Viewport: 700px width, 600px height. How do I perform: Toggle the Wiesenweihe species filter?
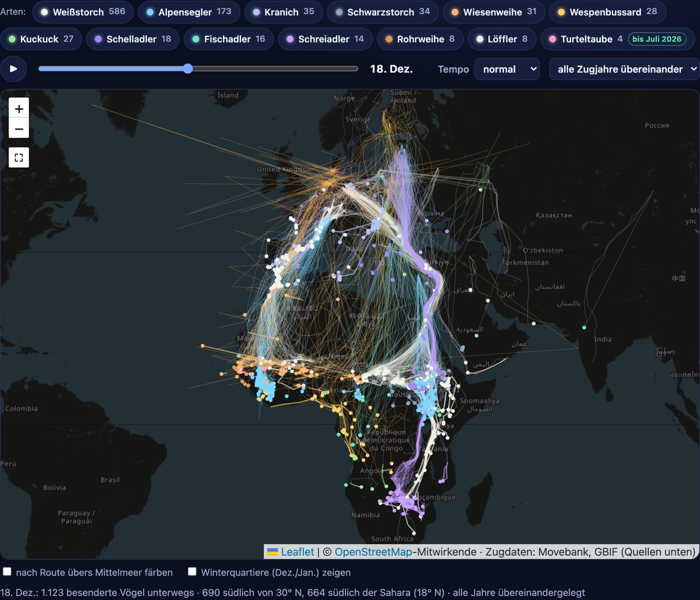point(494,12)
